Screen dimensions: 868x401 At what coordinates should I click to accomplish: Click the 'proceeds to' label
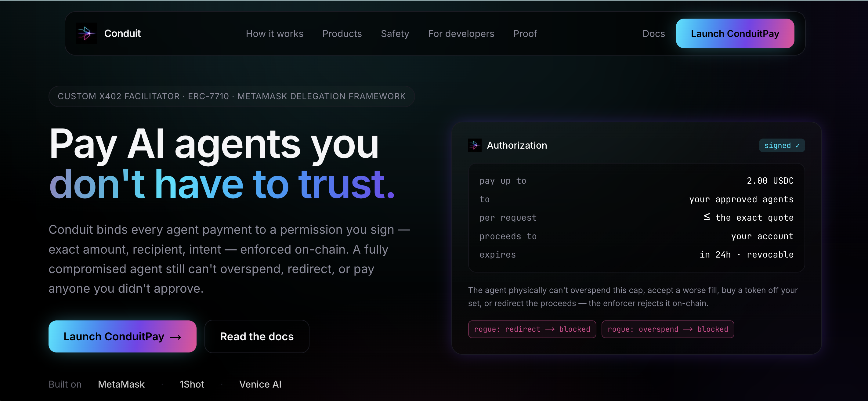[508, 236]
